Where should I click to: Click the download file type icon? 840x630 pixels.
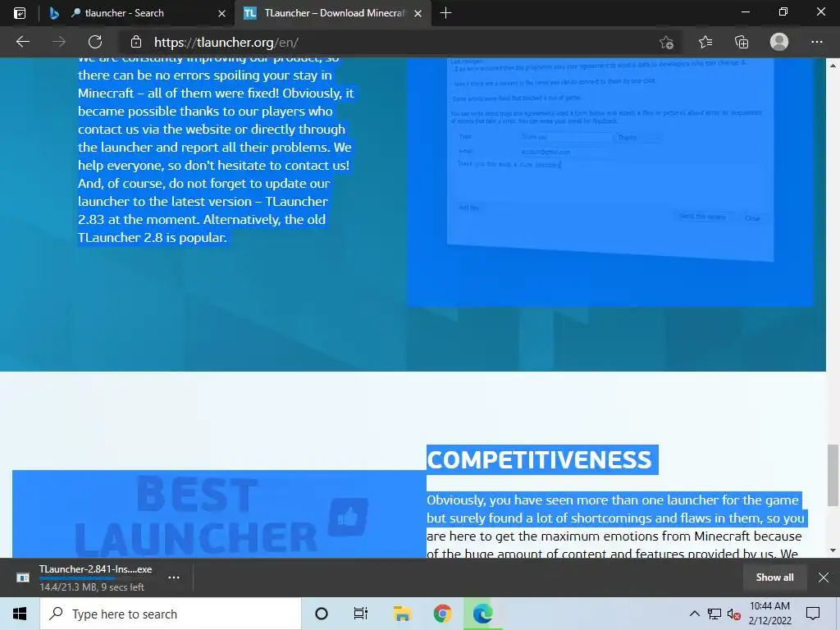click(22, 577)
